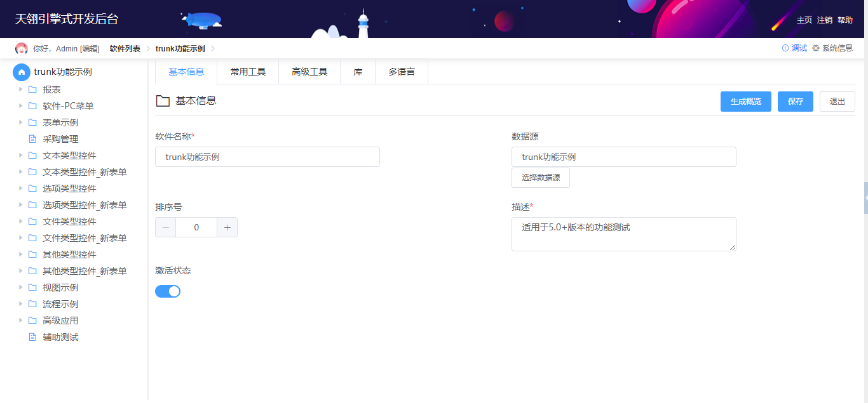Click the home icon beside trunk功能示例
This screenshot has height=403, width=868.
[x=21, y=72]
